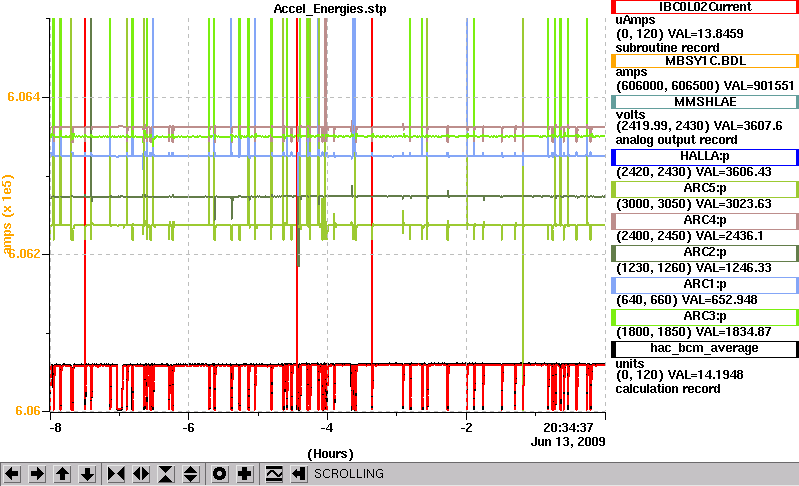Select the MBSY1C.BDL curve legend
Screen dimensions: 799x486
point(705,61)
